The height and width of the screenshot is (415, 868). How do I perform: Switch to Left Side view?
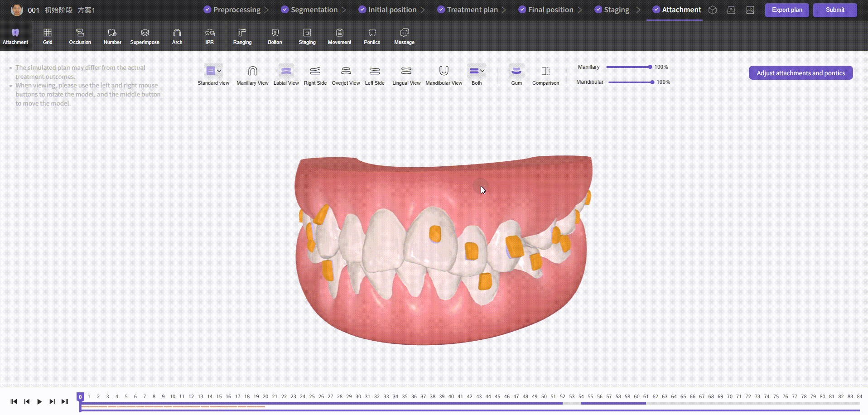tap(375, 75)
